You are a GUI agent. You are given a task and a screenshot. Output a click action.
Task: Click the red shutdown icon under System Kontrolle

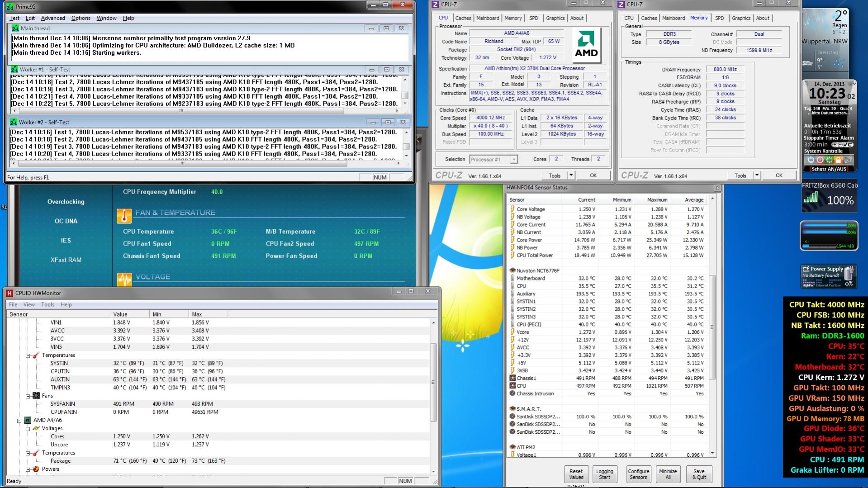(x=820, y=160)
